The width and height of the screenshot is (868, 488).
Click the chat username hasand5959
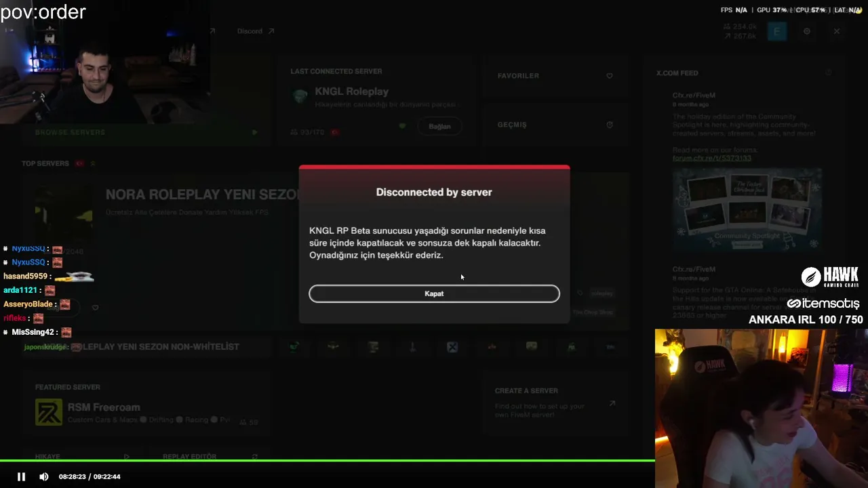point(25,277)
